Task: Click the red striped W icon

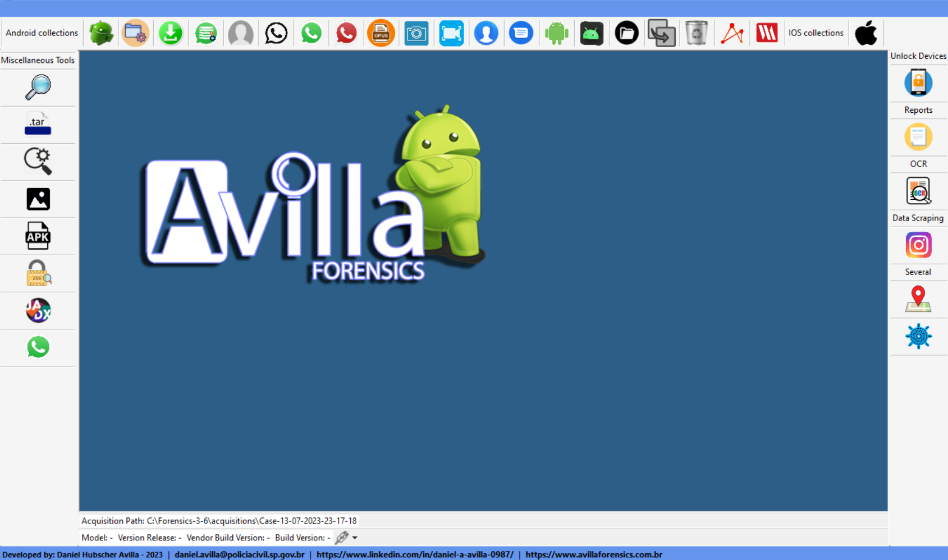Action: [x=767, y=33]
